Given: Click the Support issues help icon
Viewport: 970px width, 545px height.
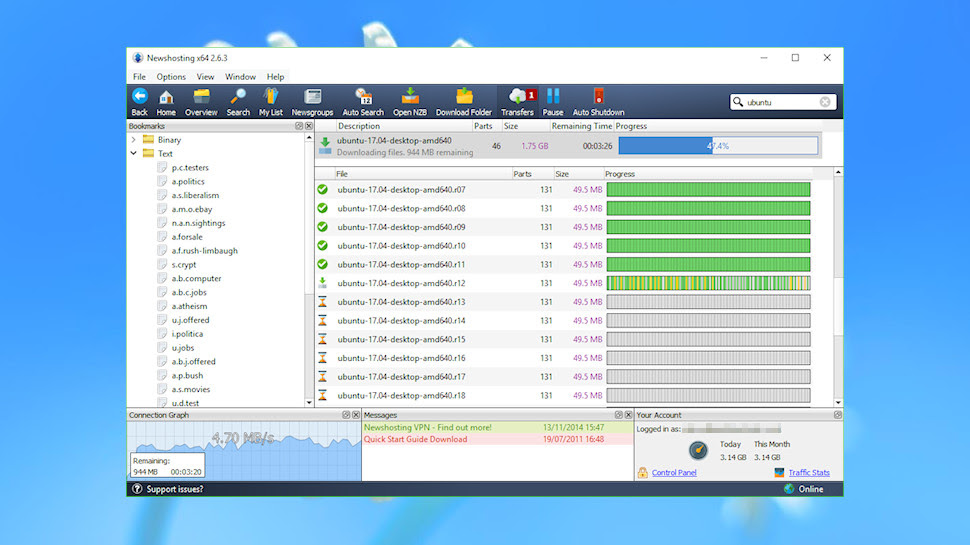Looking at the screenshot, I should point(137,489).
